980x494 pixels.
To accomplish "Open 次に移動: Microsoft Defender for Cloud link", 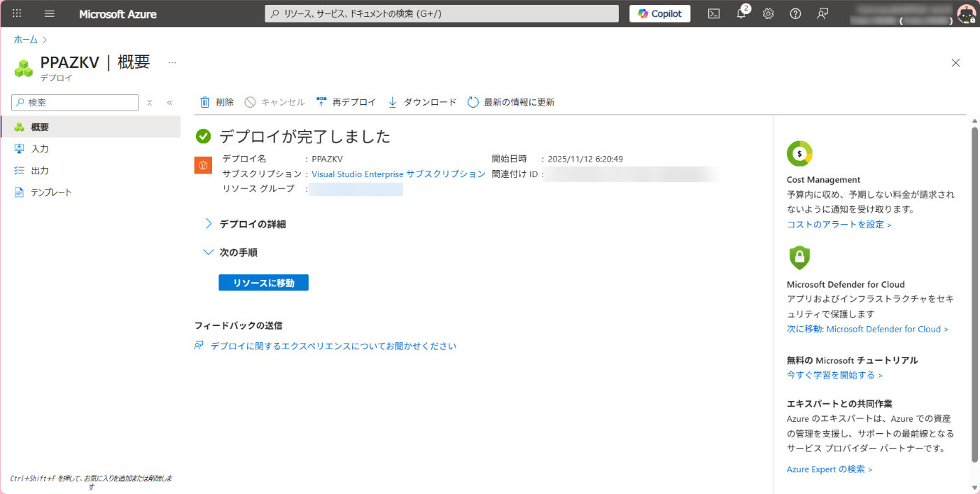I will pyautogui.click(x=868, y=329).
